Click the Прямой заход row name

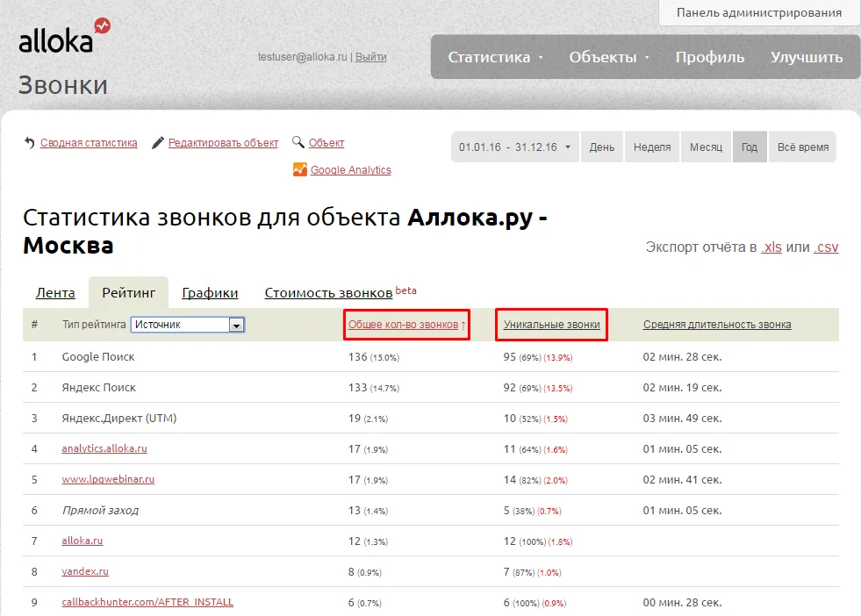[100, 511]
